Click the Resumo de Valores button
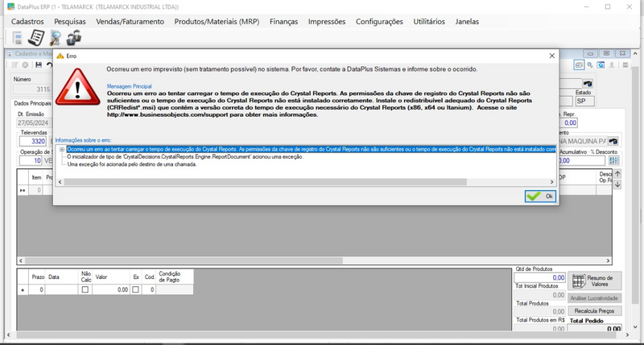This screenshot has width=644, height=345. pyautogui.click(x=595, y=281)
